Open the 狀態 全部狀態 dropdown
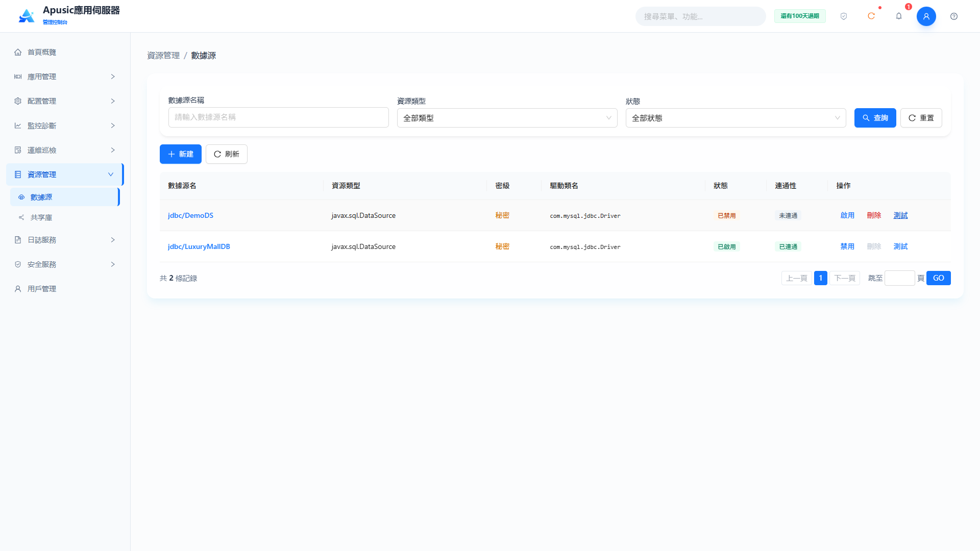The width and height of the screenshot is (980, 551). click(736, 118)
